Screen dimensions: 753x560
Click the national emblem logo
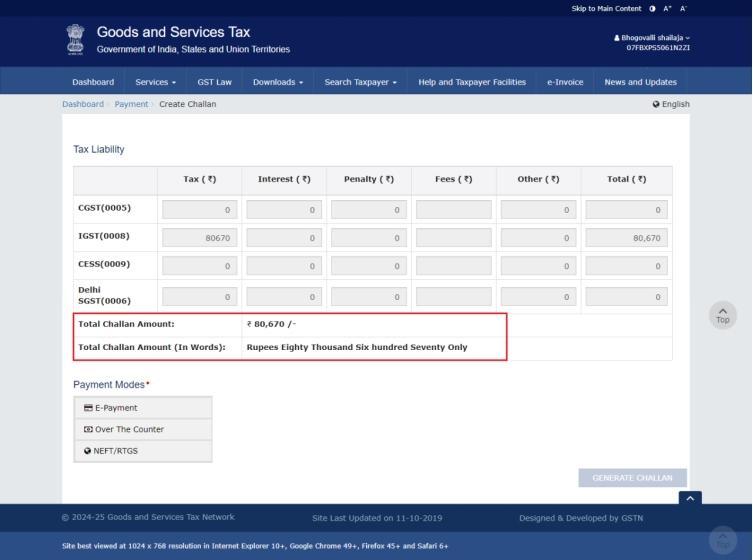75,39
